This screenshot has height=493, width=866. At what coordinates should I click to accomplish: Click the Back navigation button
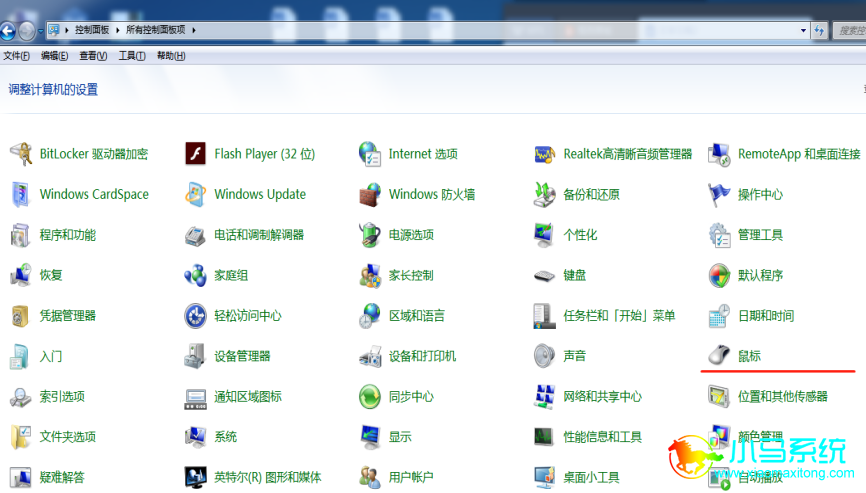point(8,30)
